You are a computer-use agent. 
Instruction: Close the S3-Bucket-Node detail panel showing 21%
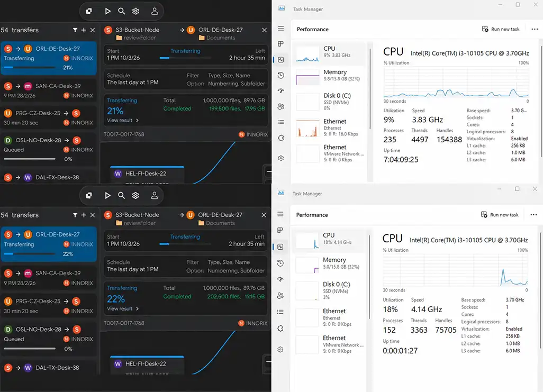pos(264,30)
